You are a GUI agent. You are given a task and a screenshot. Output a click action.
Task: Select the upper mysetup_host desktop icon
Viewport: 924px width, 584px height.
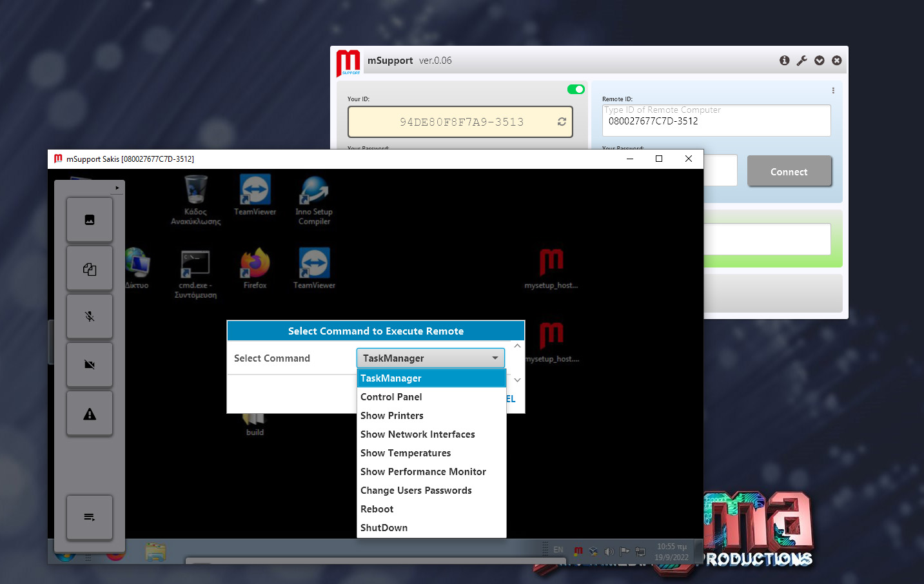(551, 269)
